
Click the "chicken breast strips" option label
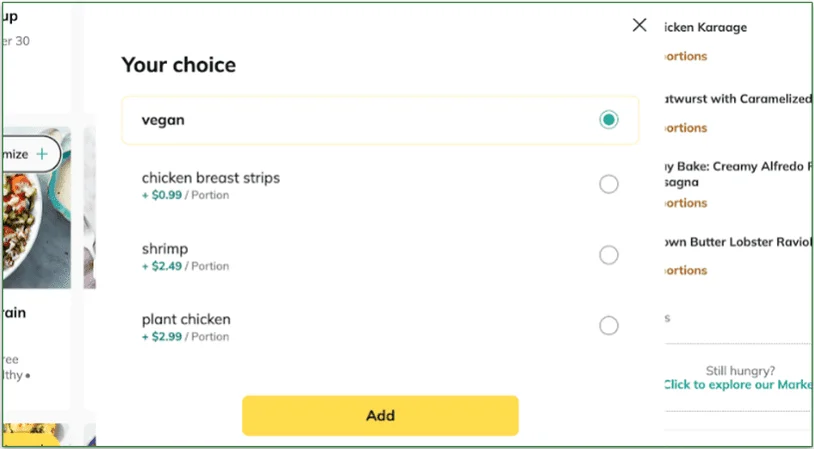[x=210, y=178]
